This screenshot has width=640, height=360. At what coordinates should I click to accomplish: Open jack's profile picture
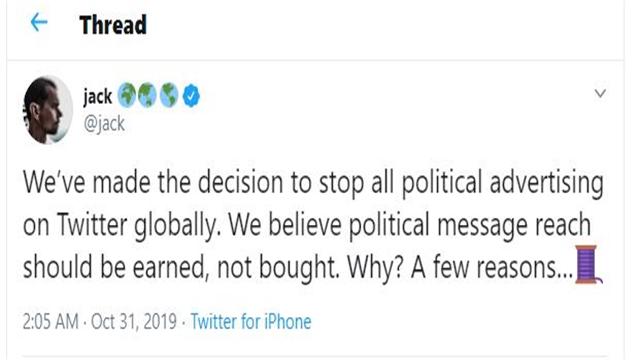tap(48, 110)
